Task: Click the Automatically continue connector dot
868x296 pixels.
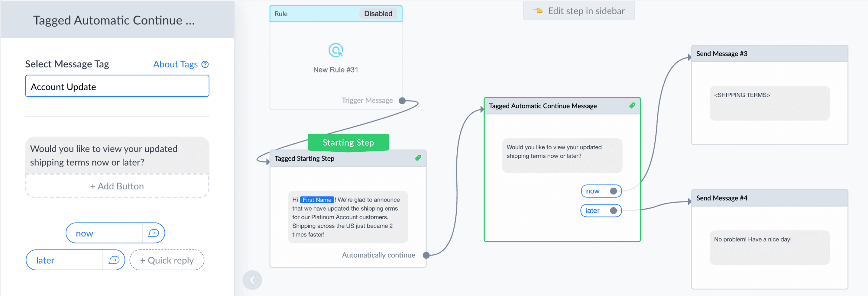Action: (426, 255)
